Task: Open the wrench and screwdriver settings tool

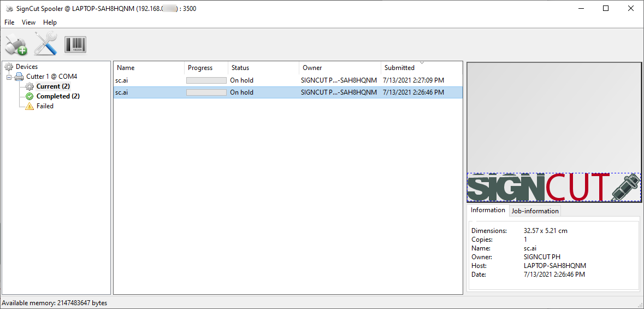Action: pos(45,44)
